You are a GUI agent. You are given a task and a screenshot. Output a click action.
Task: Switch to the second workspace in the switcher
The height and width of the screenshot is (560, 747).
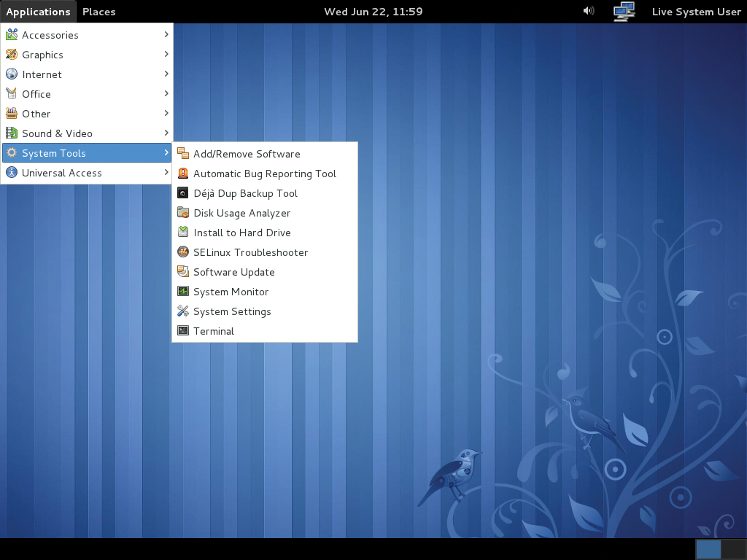click(733, 549)
